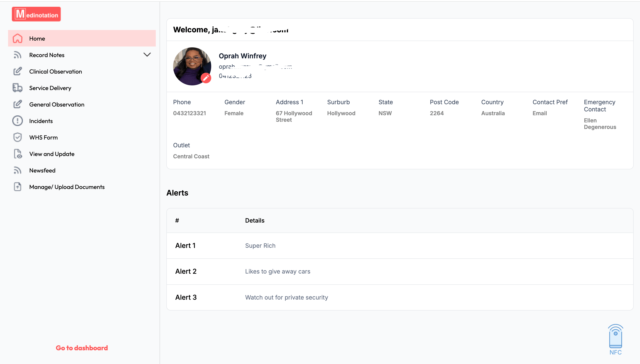This screenshot has height=364, width=640.
Task: Open Newsfeed menu item
Action: tap(82, 170)
